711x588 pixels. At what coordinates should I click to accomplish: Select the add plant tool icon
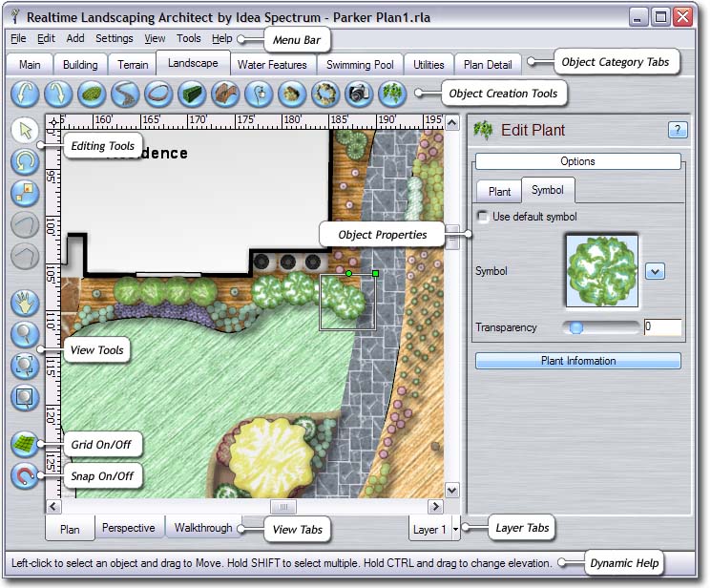(392, 94)
